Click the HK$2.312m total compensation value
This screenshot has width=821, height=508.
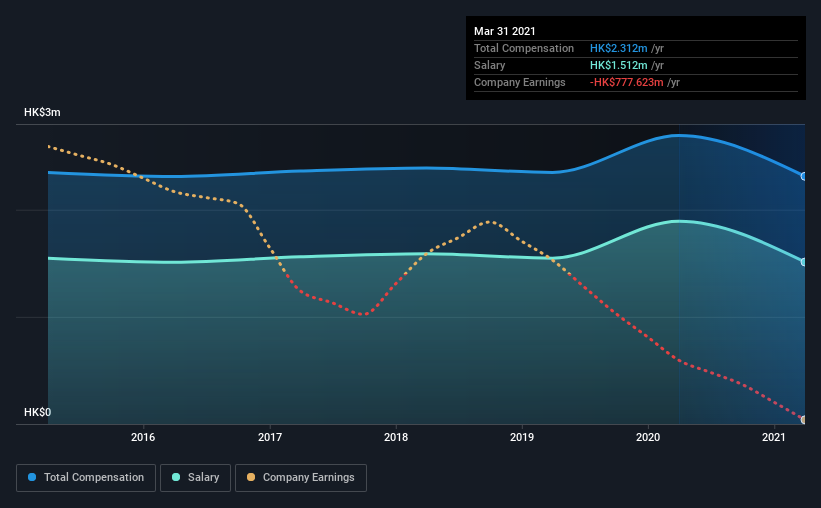point(618,48)
